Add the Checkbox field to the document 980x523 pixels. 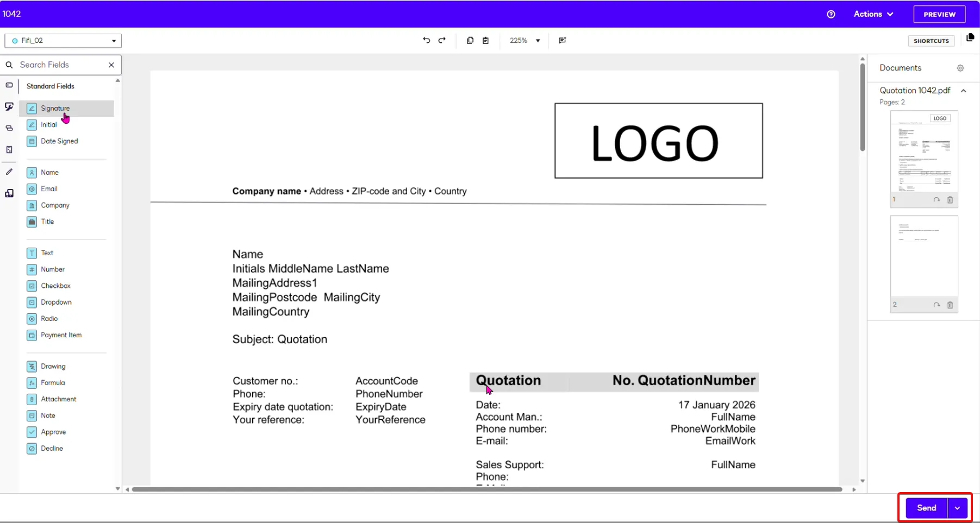tap(54, 286)
